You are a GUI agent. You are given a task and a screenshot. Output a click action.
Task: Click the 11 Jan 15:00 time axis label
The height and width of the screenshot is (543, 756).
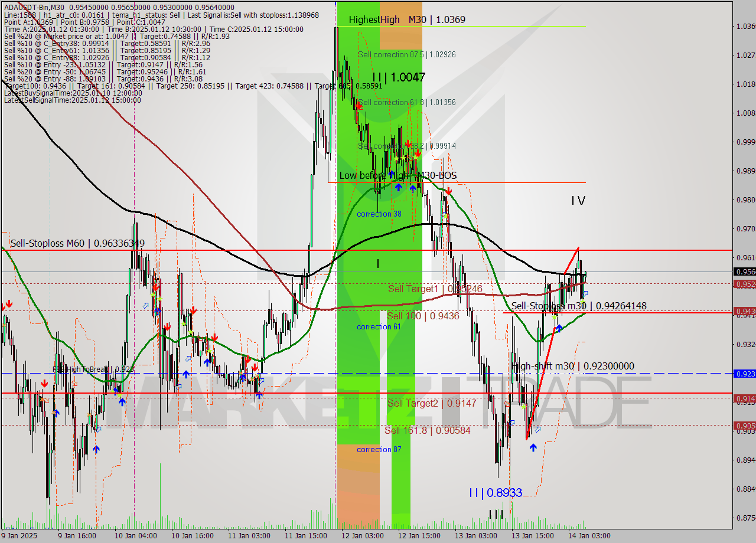tap(306, 536)
